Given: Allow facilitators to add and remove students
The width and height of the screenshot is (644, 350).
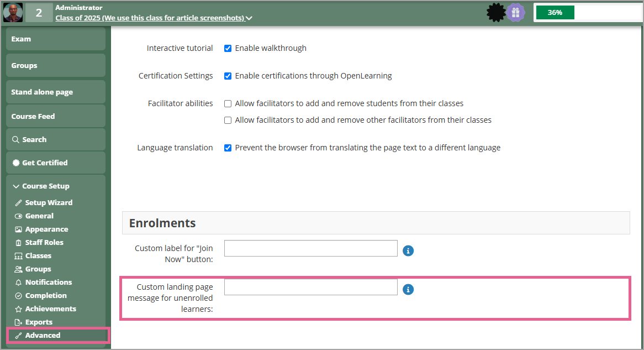Looking at the screenshot, I should pos(228,103).
